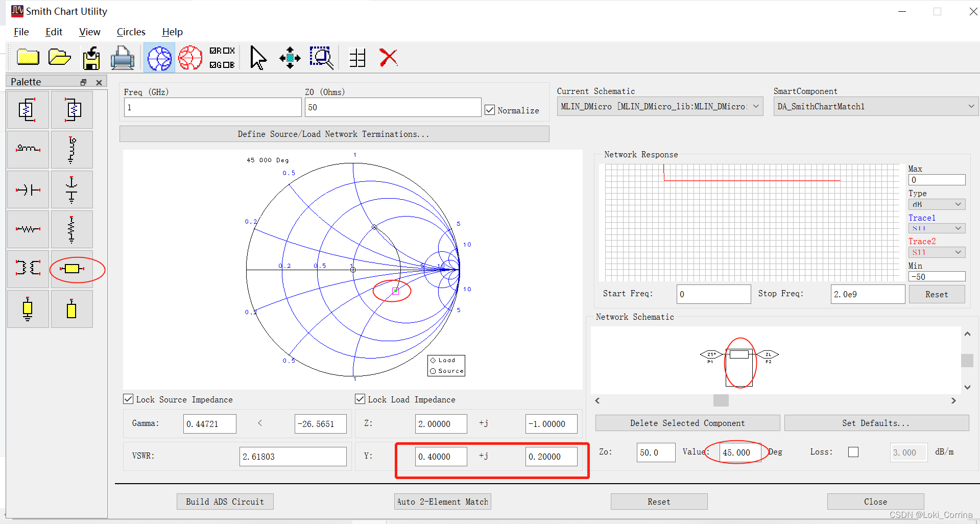Open the Circles menu
This screenshot has height=524, width=980.
131,32
